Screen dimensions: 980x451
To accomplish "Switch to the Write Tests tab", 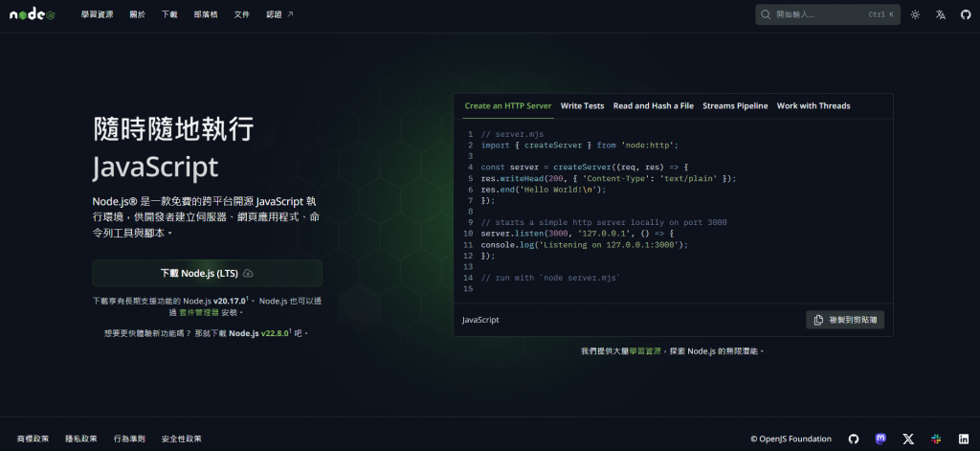I will (x=583, y=105).
